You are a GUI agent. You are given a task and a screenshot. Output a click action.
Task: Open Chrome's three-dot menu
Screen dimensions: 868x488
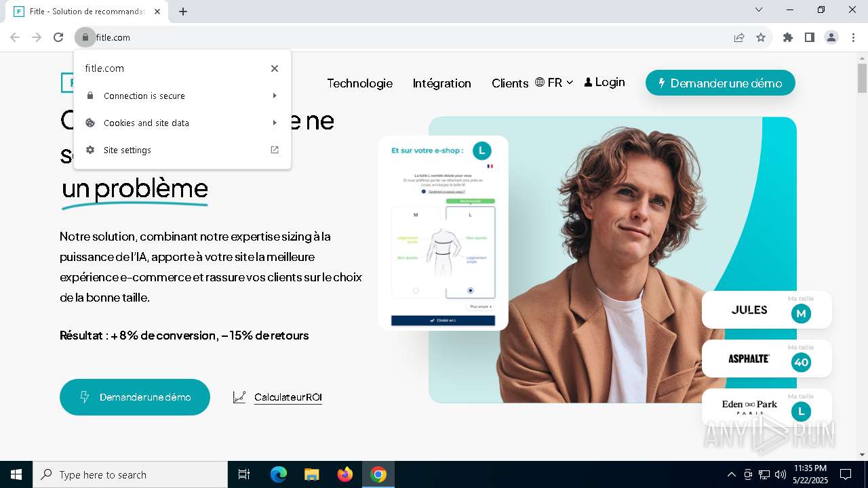[853, 37]
